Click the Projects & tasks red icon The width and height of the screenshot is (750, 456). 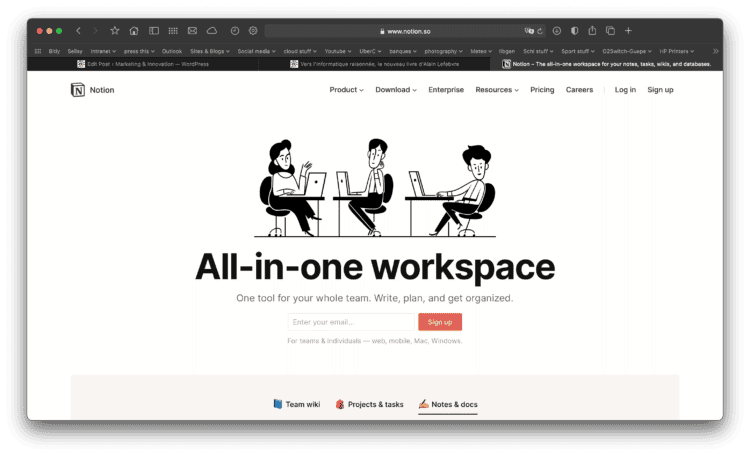(x=340, y=404)
